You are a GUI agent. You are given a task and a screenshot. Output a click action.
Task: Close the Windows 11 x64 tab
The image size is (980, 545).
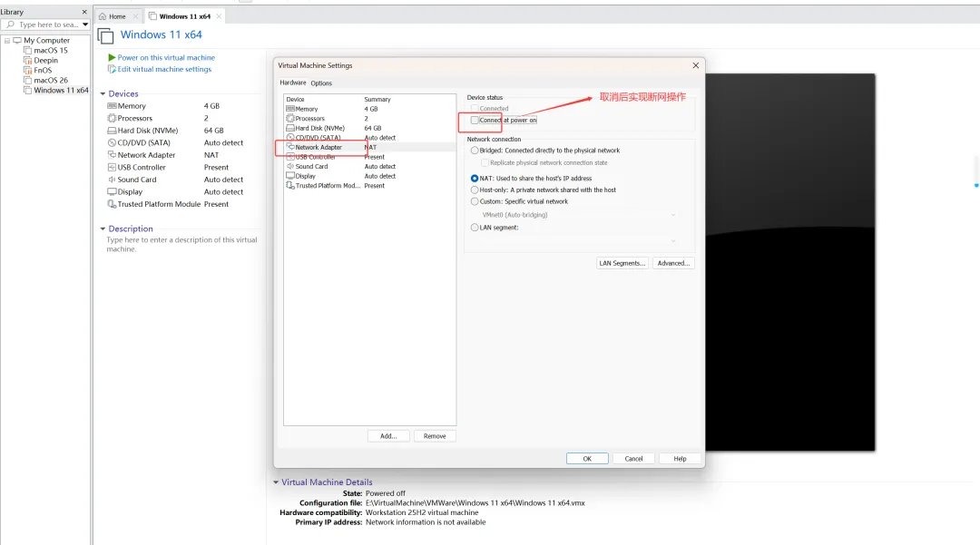click(219, 16)
